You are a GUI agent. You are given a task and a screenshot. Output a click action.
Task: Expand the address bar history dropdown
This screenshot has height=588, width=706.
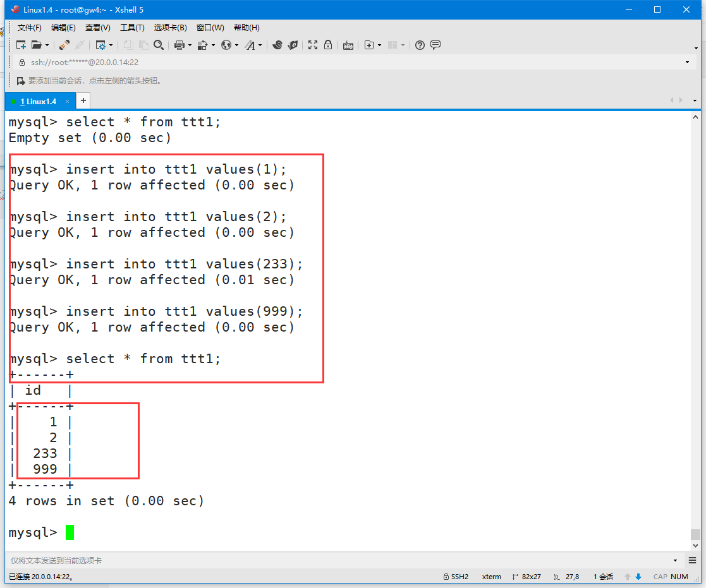coord(687,62)
